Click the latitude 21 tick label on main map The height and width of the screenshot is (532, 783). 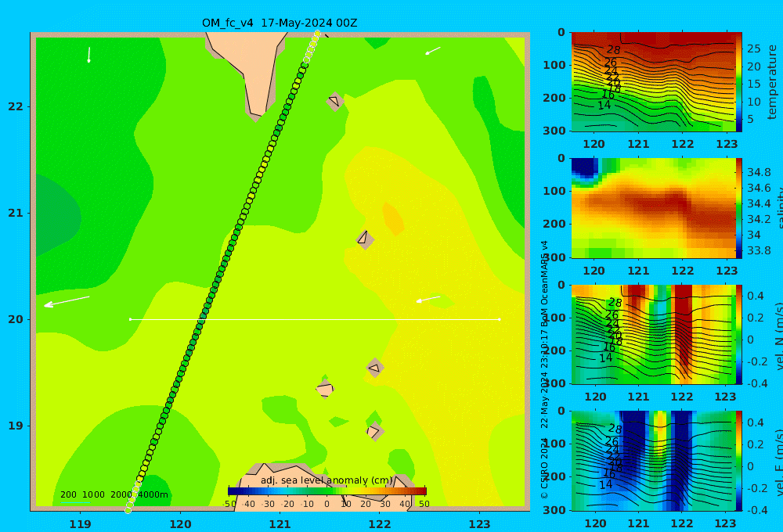[x=16, y=213]
